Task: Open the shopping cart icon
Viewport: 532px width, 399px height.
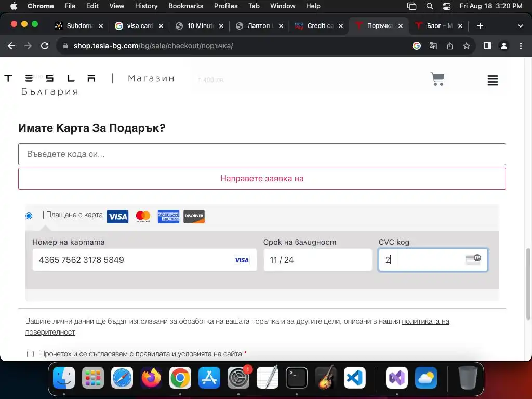Action: (x=437, y=79)
